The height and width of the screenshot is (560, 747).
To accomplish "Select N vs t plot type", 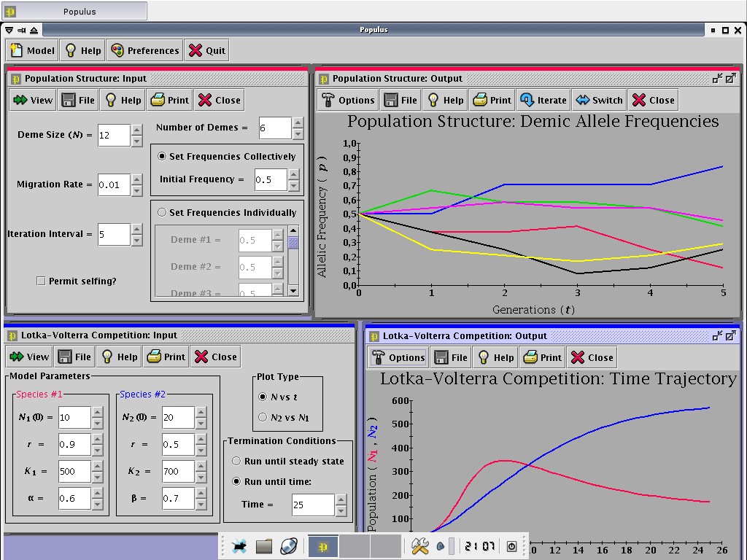I will point(263,397).
